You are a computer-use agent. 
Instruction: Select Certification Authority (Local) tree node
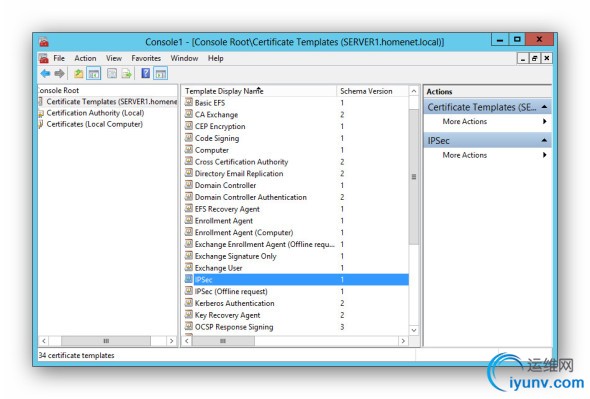[x=95, y=113]
